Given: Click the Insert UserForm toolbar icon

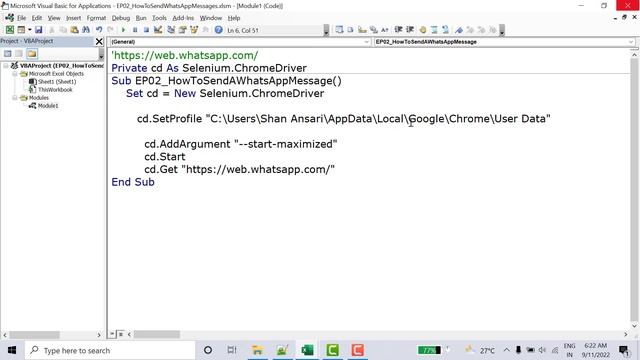Looking at the screenshot, I should (21, 30).
